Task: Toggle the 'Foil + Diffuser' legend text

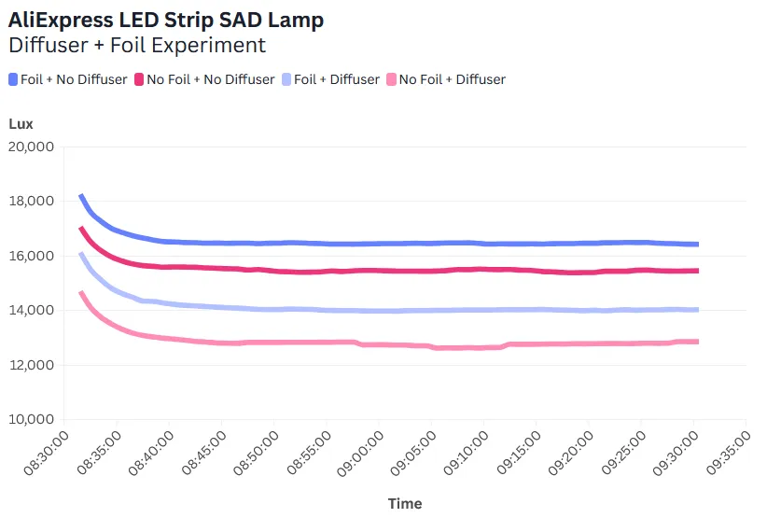Action: point(337,79)
